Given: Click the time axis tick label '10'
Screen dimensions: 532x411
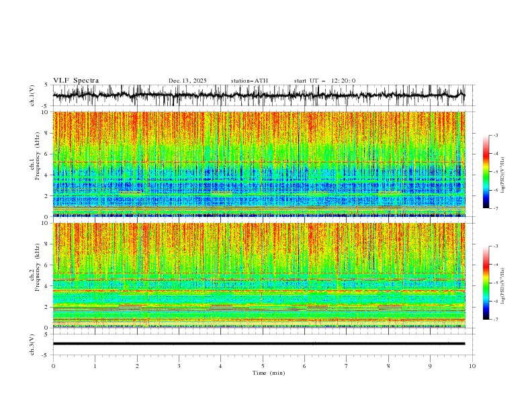Looking at the screenshot, I should pyautogui.click(x=472, y=366).
